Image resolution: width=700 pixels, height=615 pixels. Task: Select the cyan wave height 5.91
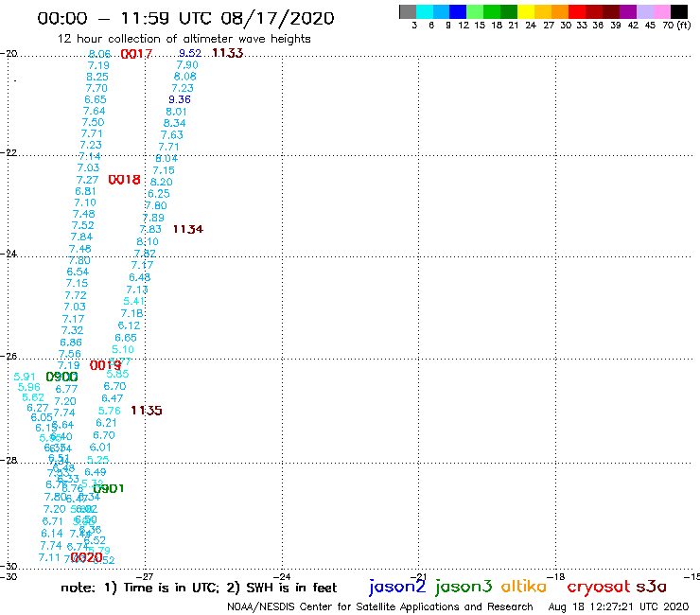pyautogui.click(x=25, y=377)
